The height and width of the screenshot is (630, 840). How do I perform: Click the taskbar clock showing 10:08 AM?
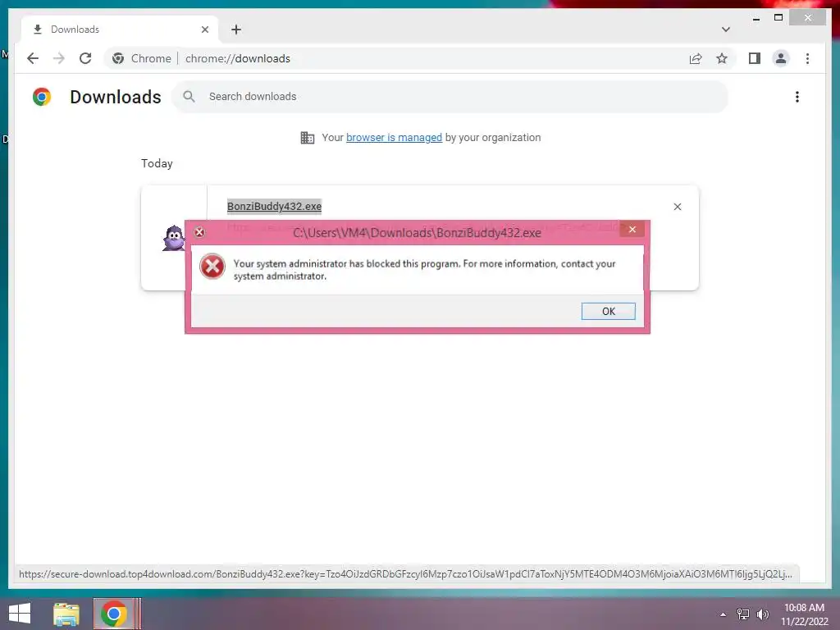pos(804,614)
